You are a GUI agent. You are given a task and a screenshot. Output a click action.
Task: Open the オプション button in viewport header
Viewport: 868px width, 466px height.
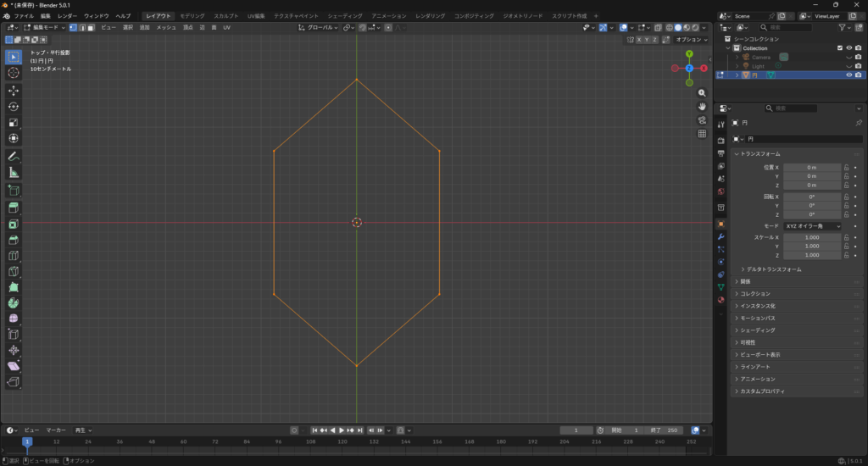tap(690, 39)
